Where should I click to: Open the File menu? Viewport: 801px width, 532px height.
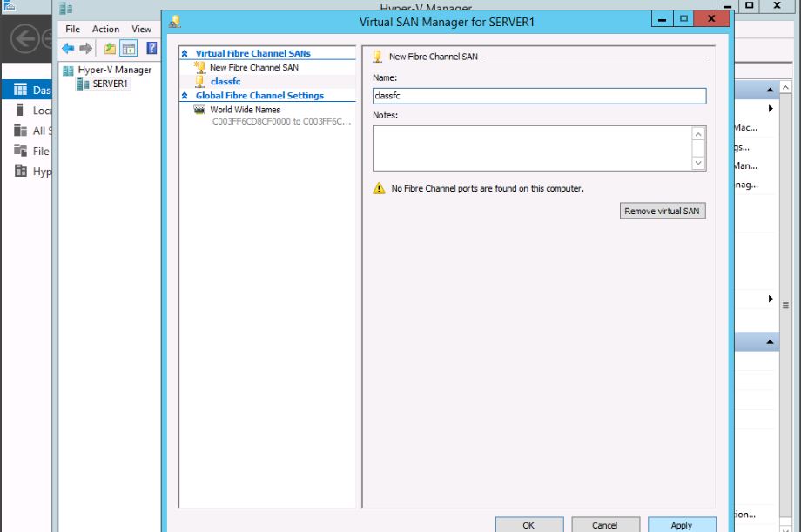tap(73, 29)
